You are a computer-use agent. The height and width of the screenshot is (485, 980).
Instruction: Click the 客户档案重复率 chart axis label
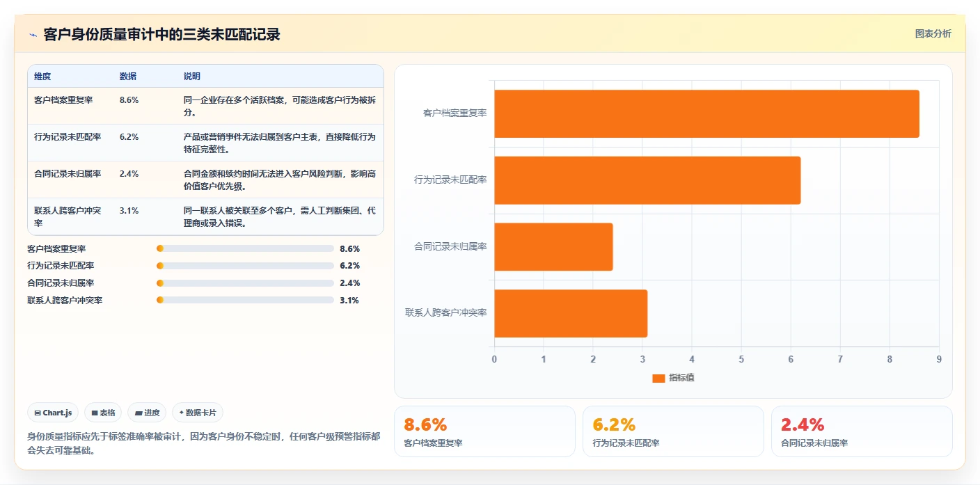coord(455,113)
